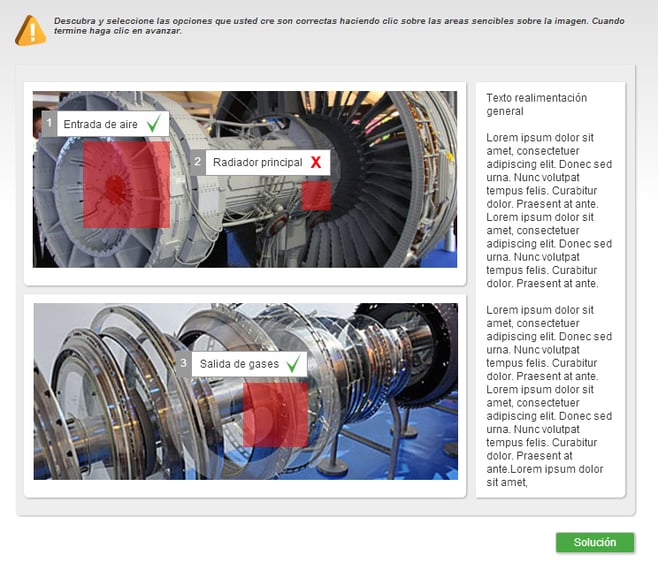
Task: Click the large red hotspot under Entrada de aire
Action: click(x=126, y=184)
